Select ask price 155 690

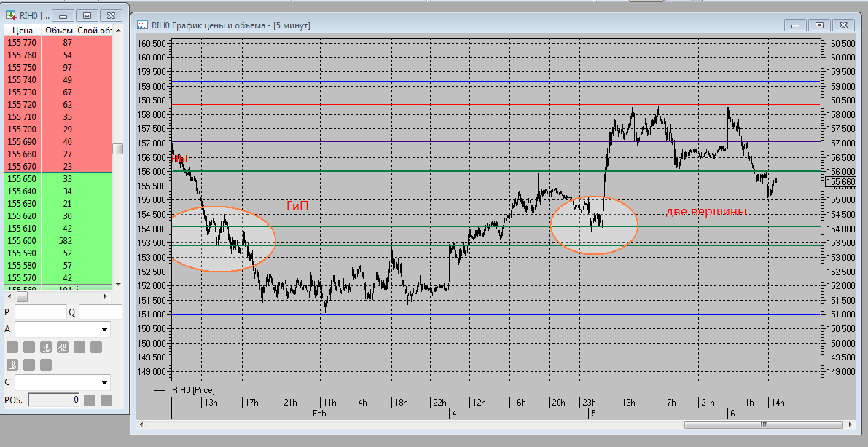22,142
